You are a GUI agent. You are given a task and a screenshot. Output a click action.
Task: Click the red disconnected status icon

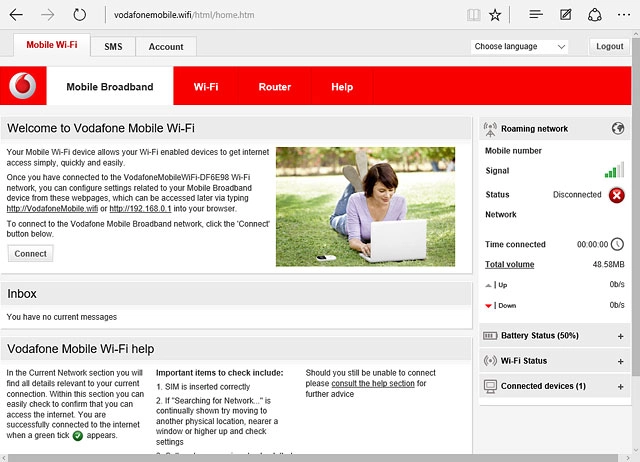[x=617, y=195]
